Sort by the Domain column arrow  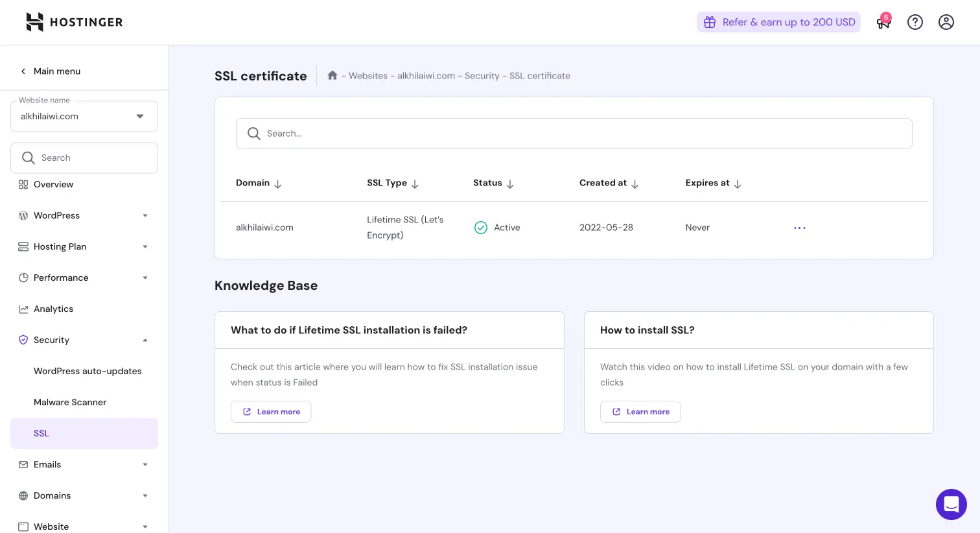(x=277, y=184)
